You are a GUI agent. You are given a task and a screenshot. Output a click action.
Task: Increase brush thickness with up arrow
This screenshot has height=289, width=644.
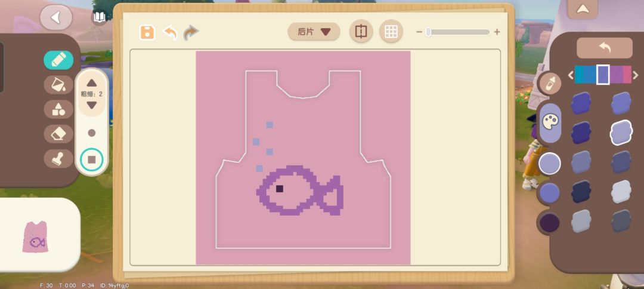[92, 83]
